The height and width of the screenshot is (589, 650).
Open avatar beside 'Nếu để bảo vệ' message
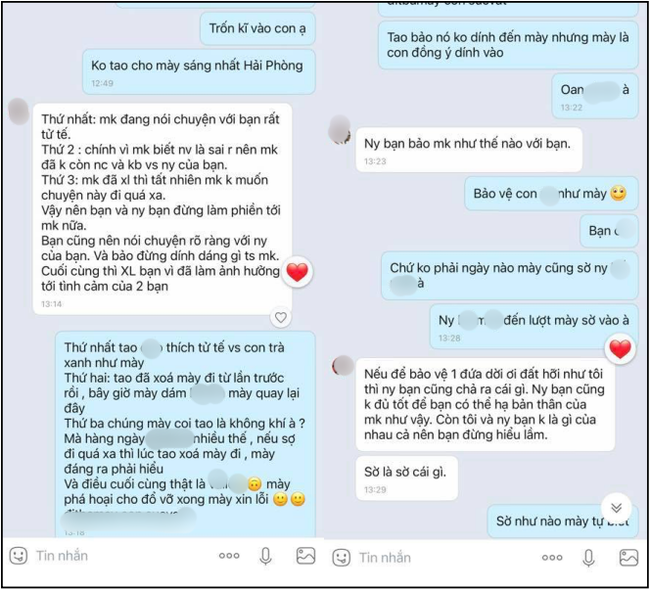tap(343, 366)
